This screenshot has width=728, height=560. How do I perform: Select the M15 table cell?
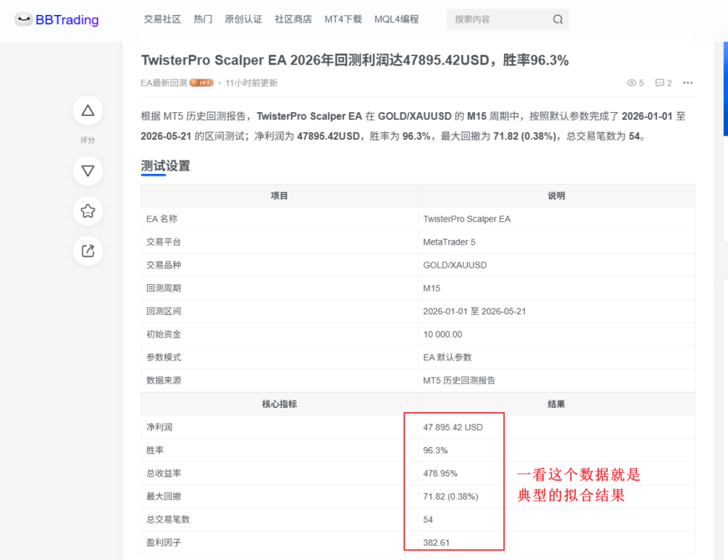pos(432,288)
